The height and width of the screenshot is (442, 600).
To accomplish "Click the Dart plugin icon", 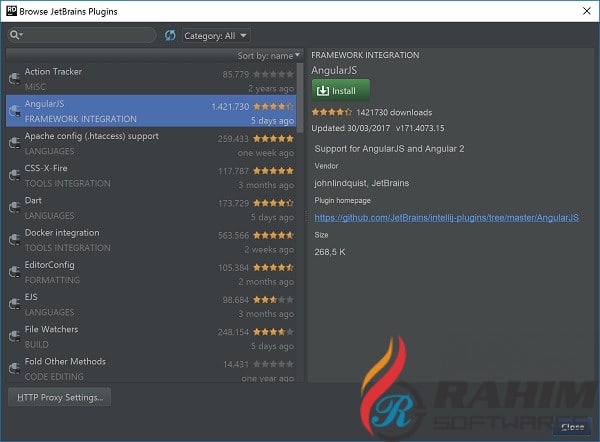I will [x=15, y=207].
